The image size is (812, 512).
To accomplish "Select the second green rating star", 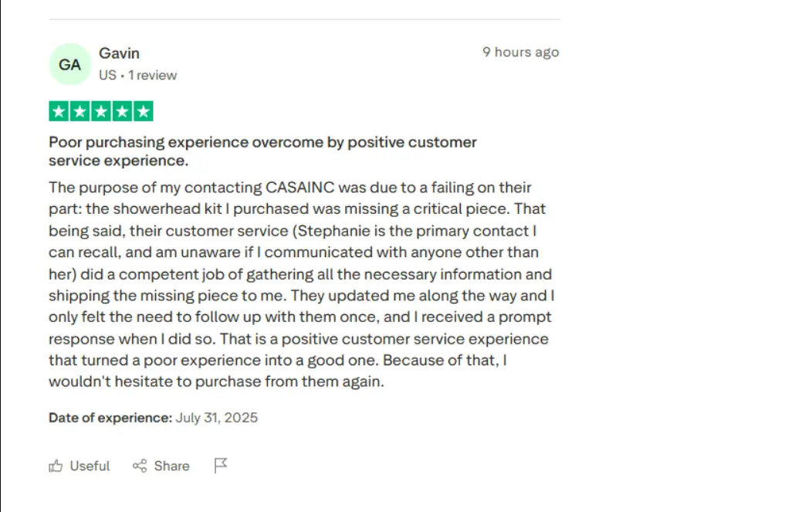I will pos(80,111).
